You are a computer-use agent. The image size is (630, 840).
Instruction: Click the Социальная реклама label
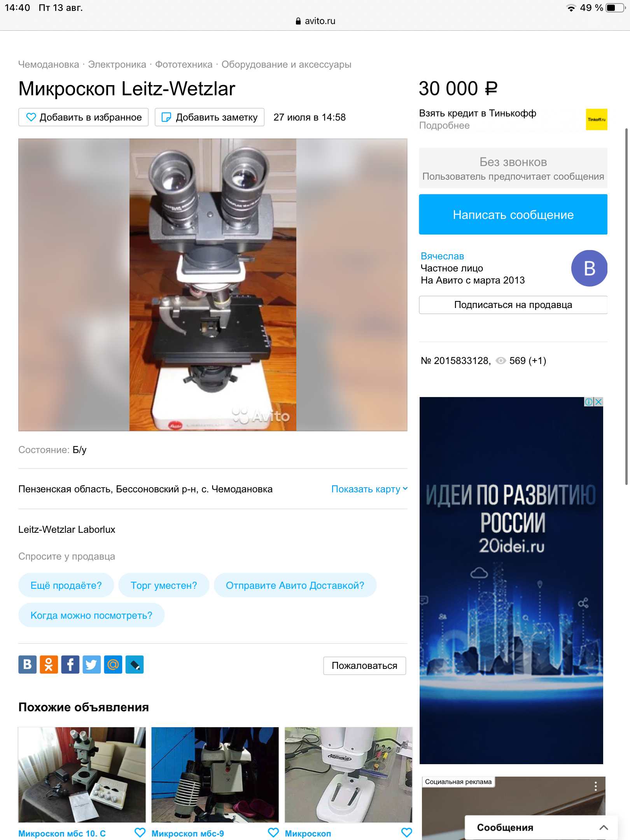click(458, 782)
